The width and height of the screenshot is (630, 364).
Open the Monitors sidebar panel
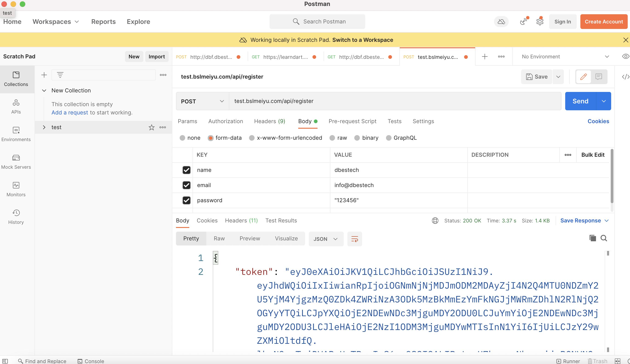(x=16, y=189)
